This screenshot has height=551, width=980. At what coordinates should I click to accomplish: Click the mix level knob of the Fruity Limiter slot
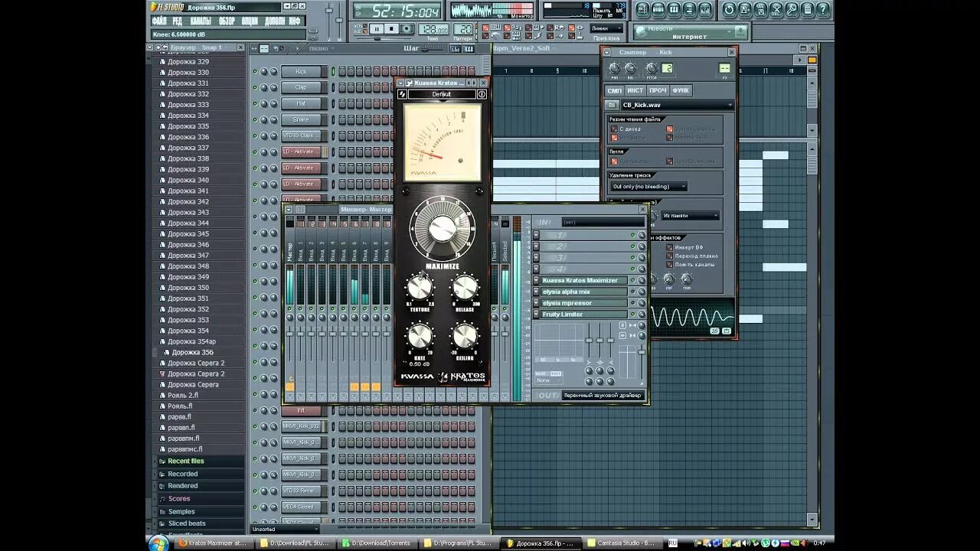click(x=642, y=315)
